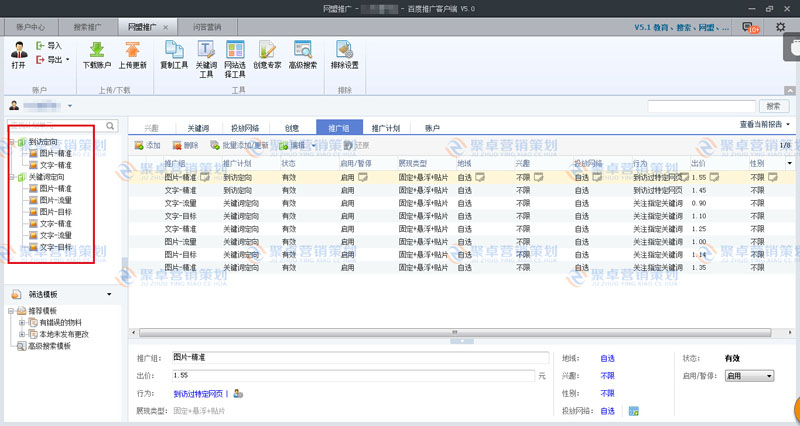The image size is (800, 426).
Task: Click the 搜索 search button
Action: [x=772, y=106]
